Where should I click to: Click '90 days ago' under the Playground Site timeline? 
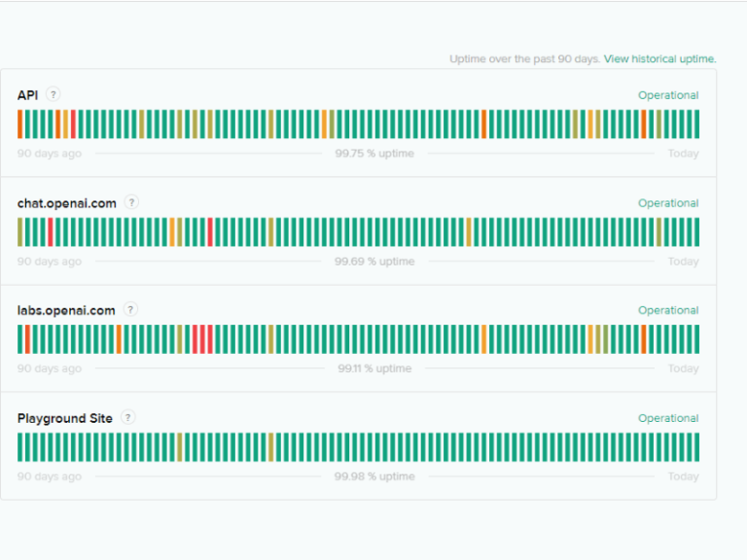50,476
